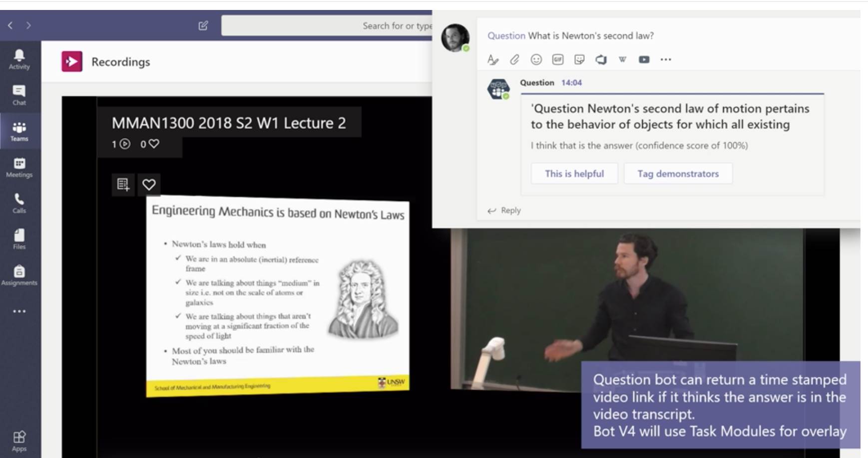Viewport: 868px width, 458px height.
Task: Open Meetings in the sidebar
Action: coord(19,167)
